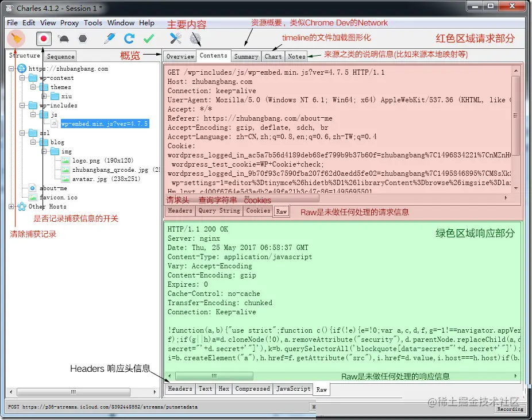This screenshot has width=532, height=420.
Task: Click the POST icloud.com status bar text
Action: pos(103,406)
